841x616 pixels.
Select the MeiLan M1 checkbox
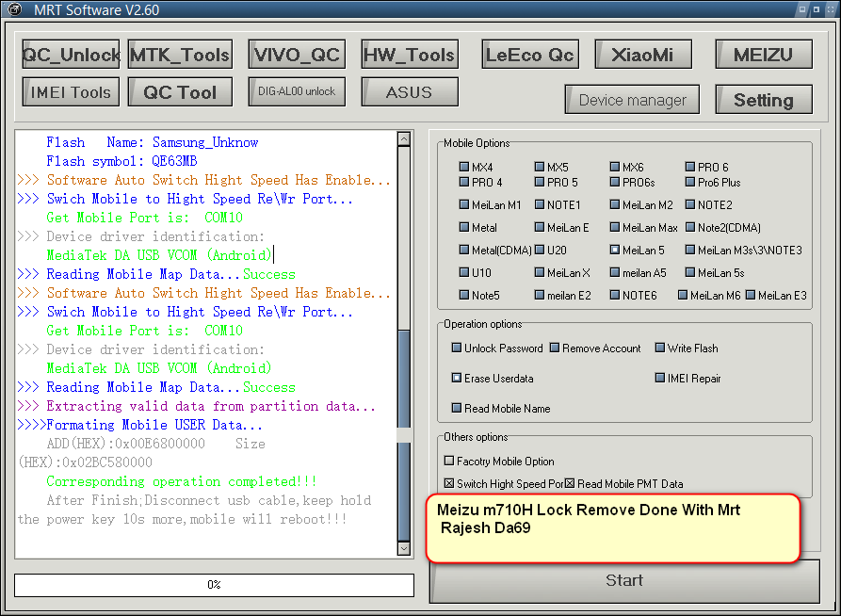click(x=464, y=204)
